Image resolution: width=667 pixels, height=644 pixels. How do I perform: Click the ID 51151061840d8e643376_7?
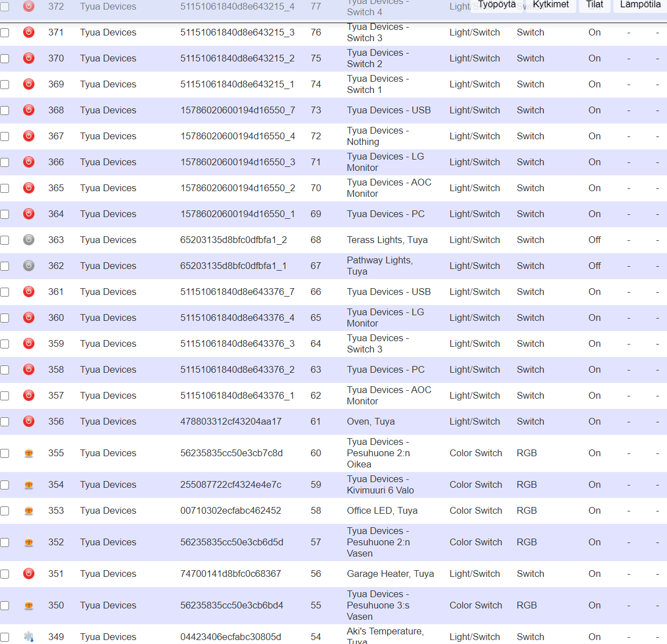(238, 292)
